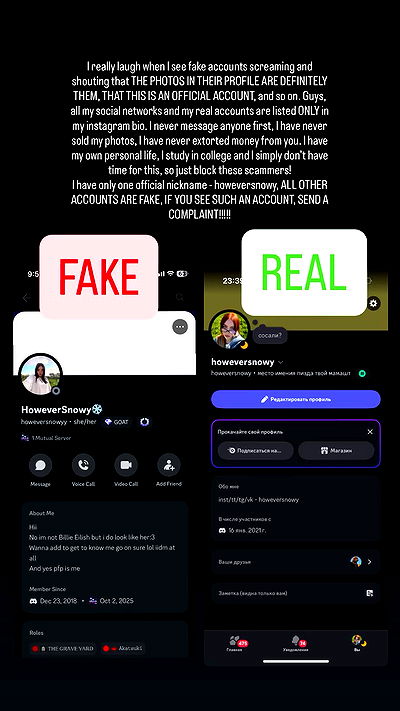Screen dimensions: 400x711
Task: Open the three-dots menu on fake profile
Action: [180, 326]
